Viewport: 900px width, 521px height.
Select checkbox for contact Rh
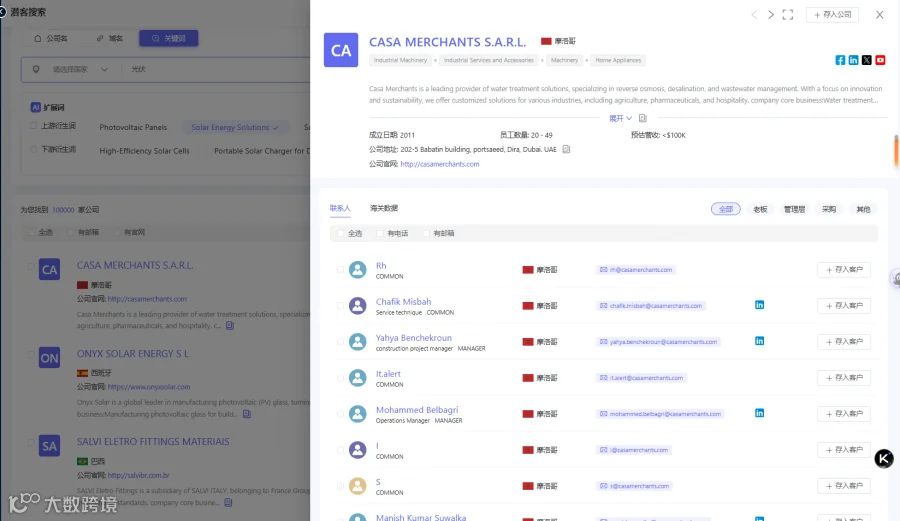[x=340, y=270]
